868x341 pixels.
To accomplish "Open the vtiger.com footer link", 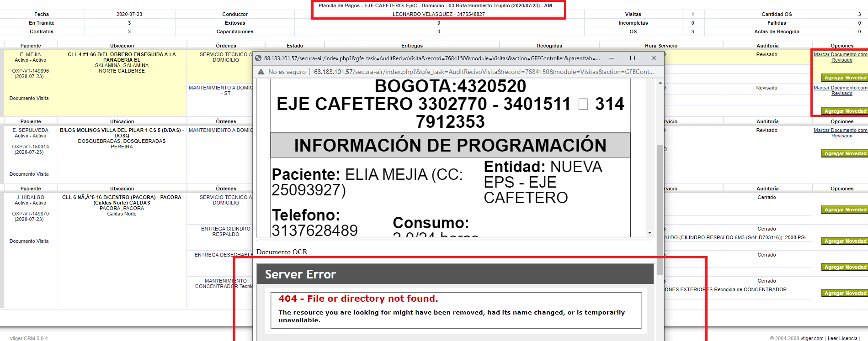I will (x=812, y=338).
